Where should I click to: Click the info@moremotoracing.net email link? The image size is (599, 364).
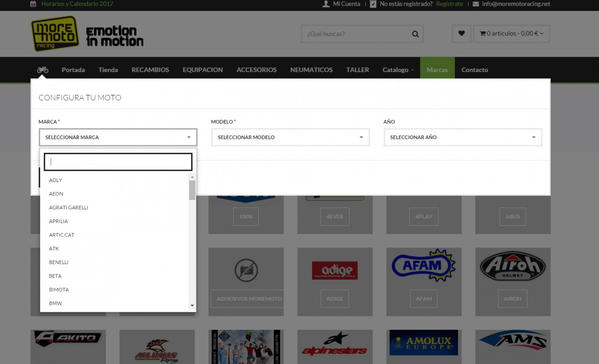pos(516,4)
